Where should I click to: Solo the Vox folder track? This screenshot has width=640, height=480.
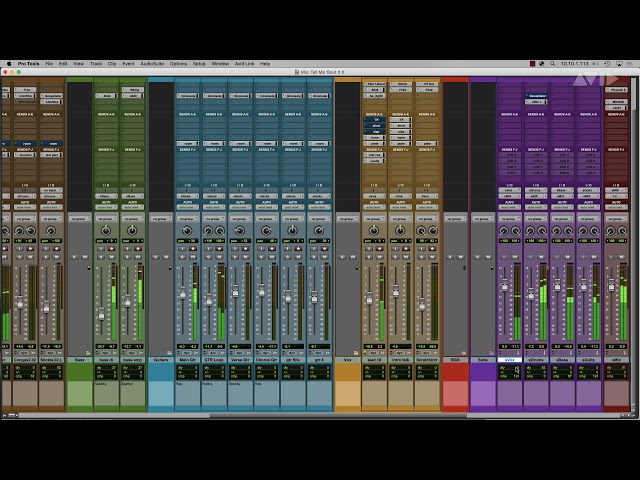point(342,257)
